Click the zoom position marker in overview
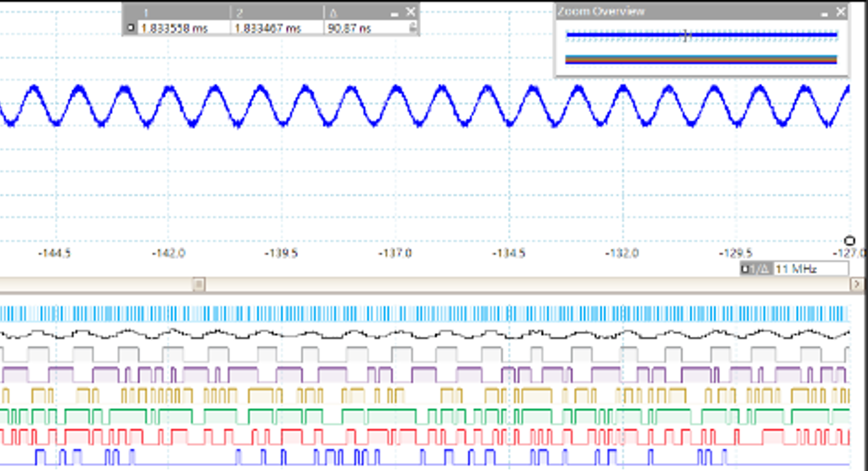This screenshot has width=868, height=471. tap(686, 35)
